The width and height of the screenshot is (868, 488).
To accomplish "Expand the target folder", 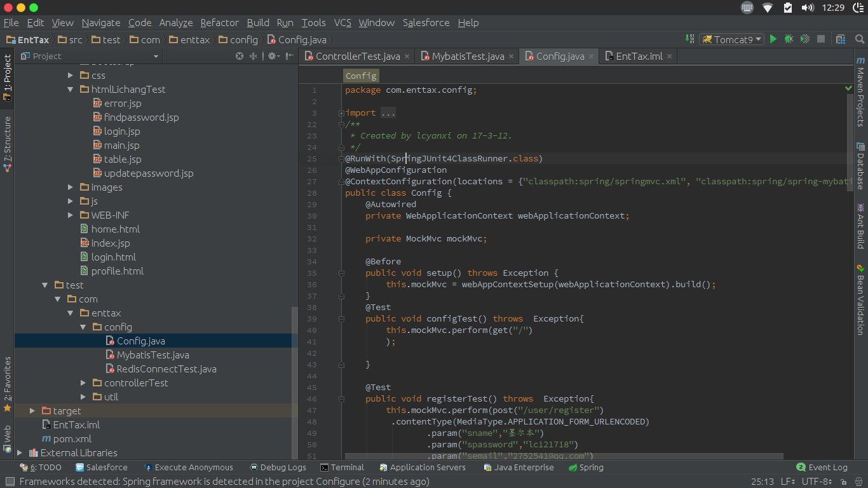I will coord(32,411).
